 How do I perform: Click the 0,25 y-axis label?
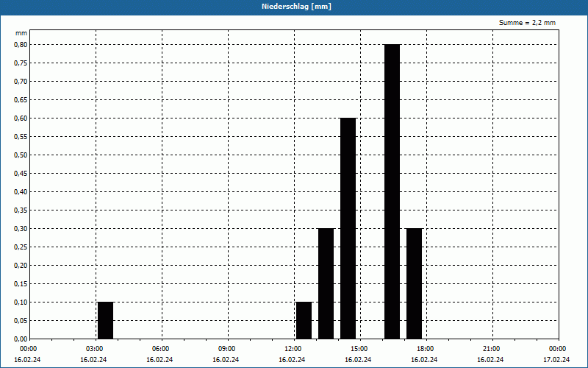click(x=21, y=247)
